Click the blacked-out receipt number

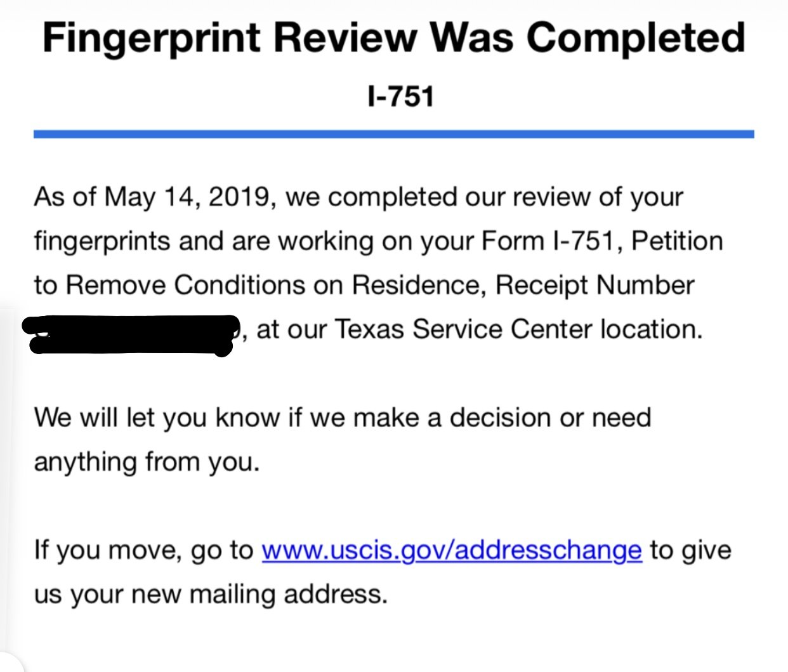tap(130, 334)
